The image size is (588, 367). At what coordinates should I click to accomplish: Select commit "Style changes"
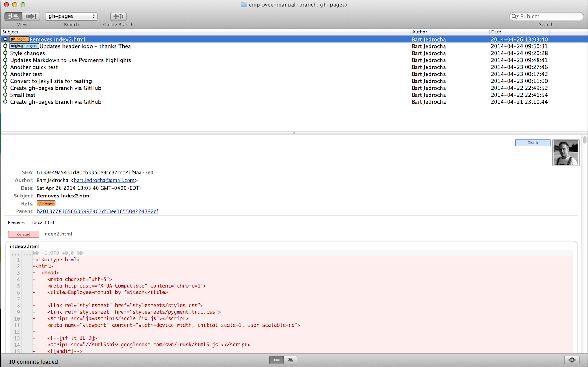pyautogui.click(x=28, y=53)
